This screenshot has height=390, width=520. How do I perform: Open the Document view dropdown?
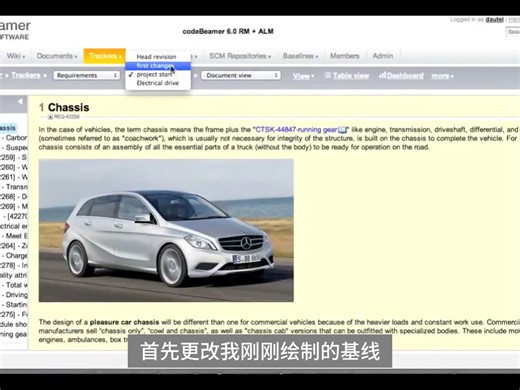pyautogui.click(x=241, y=75)
